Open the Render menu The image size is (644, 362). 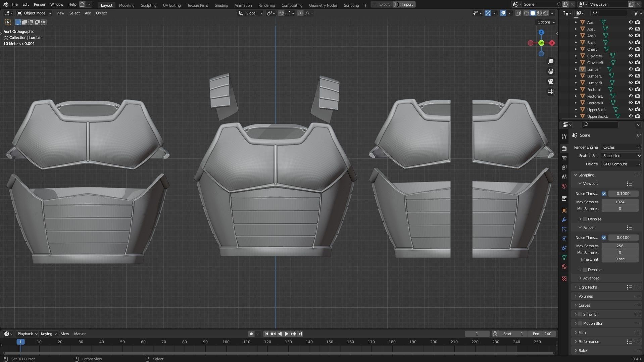tap(40, 4)
